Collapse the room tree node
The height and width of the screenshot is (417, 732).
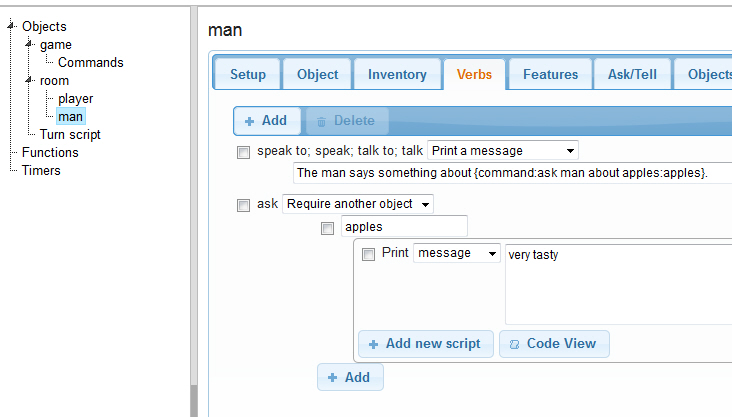click(x=30, y=80)
